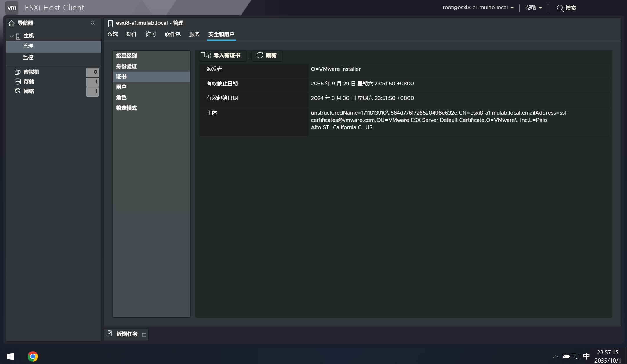Open 角色 in the security menu
The image size is (627, 364).
tap(152, 98)
